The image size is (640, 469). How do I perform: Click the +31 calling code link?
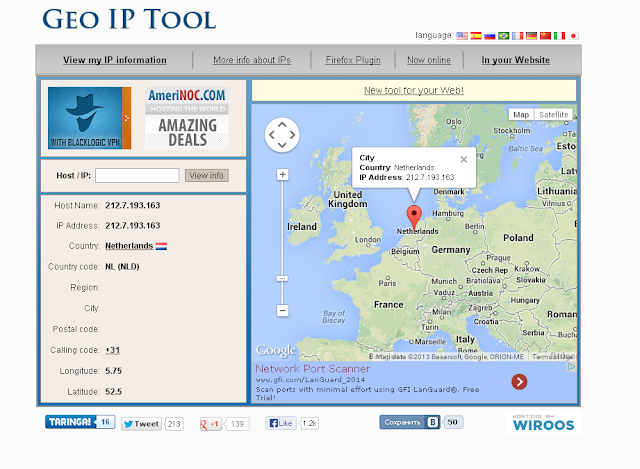pos(113,350)
